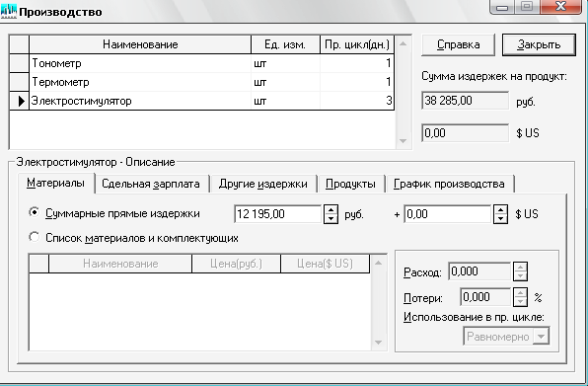Select the Термометр product row

[x=211, y=82]
